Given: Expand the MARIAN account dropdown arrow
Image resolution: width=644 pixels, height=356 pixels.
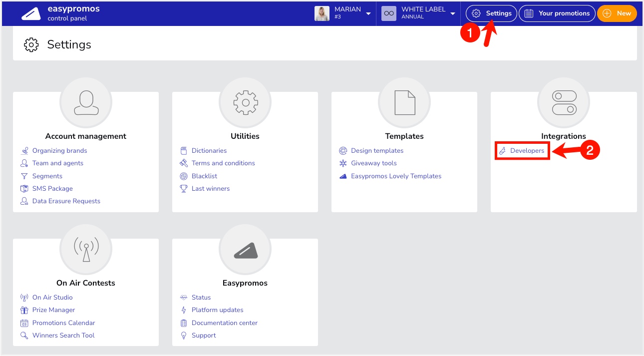Looking at the screenshot, I should pyautogui.click(x=368, y=13).
